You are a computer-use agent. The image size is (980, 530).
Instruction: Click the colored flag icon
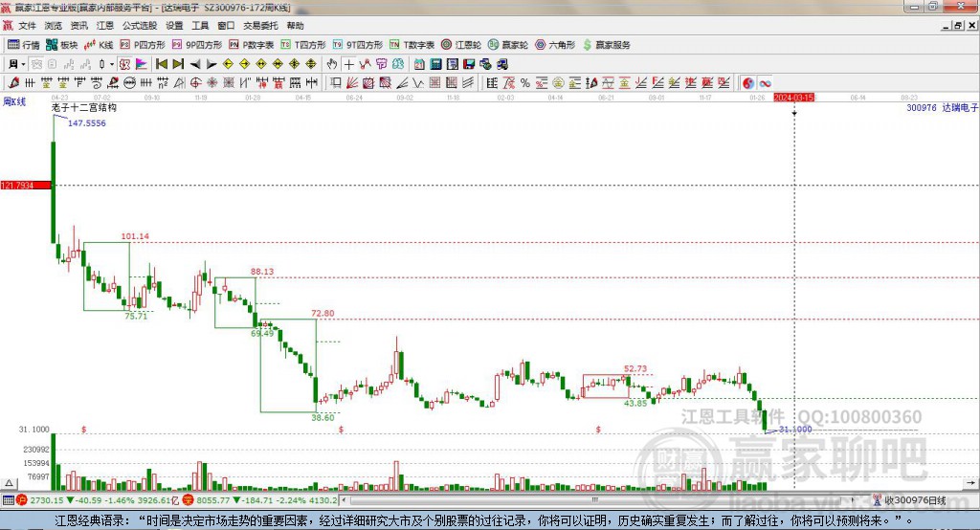click(x=142, y=64)
